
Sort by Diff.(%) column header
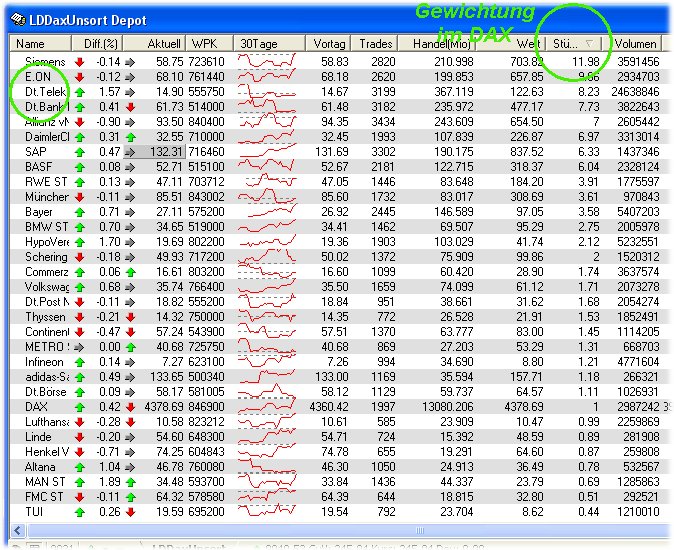click(x=98, y=44)
